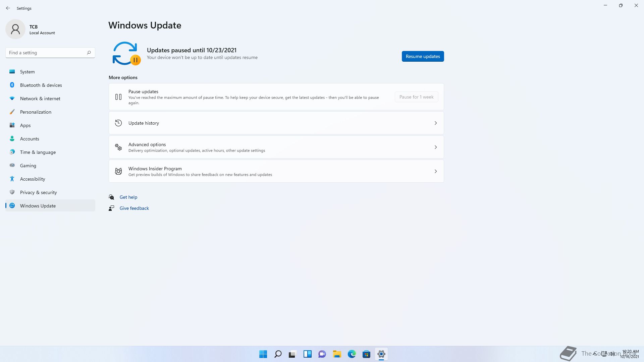The height and width of the screenshot is (362, 644).
Task: Click the Accessibility figure icon
Action: coord(12,179)
